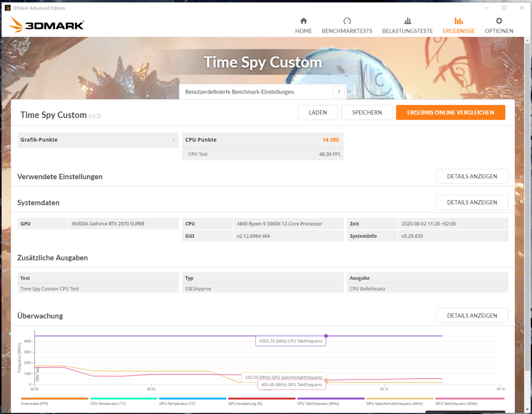The image size is (532, 414).
Task: Go to the Home tab icon
Action: coord(303,21)
